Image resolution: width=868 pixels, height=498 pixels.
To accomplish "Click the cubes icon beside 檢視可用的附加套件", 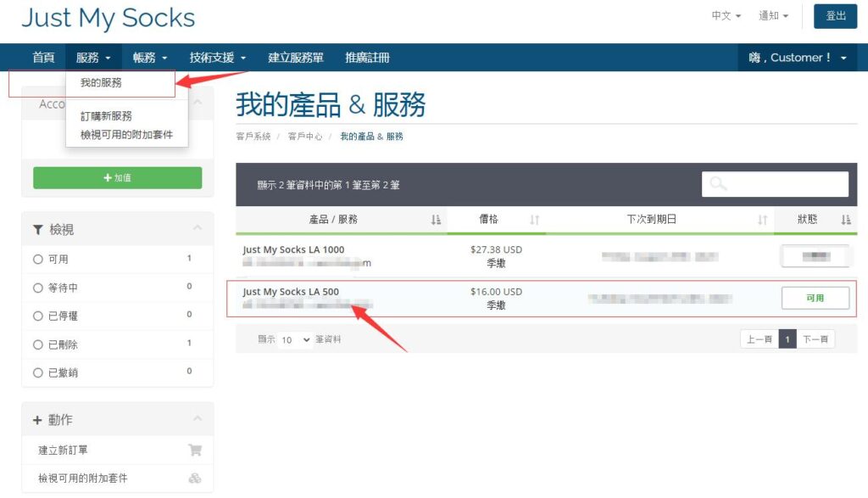I will point(195,478).
